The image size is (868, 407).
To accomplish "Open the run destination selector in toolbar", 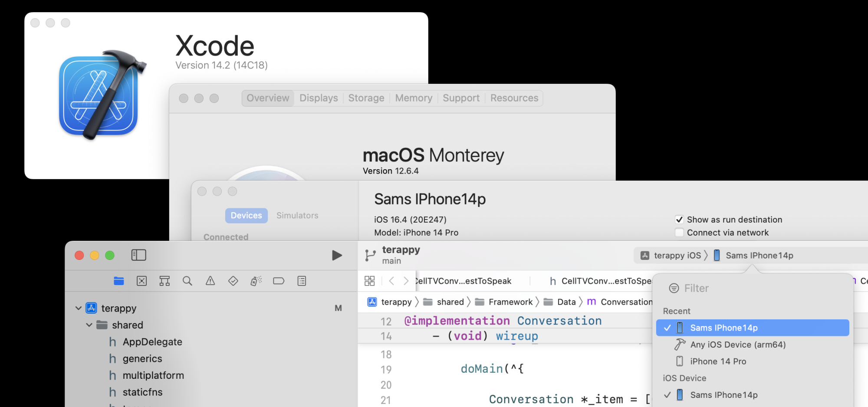I will click(x=753, y=256).
